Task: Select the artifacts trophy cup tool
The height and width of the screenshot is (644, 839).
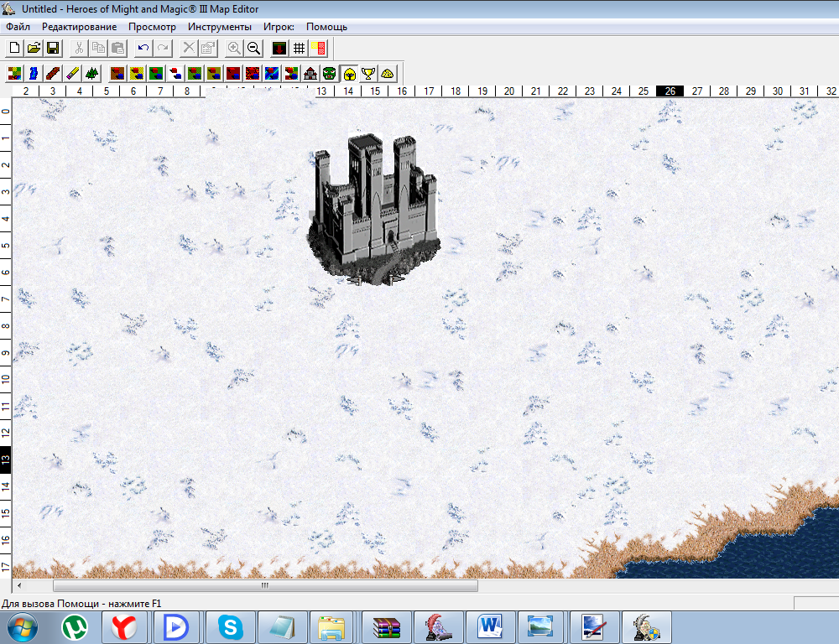Action: [x=368, y=73]
